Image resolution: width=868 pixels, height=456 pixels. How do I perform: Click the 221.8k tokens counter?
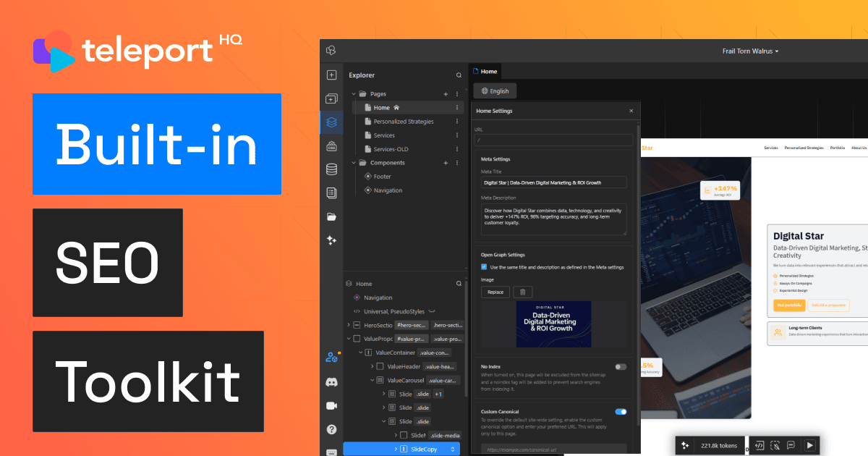click(x=718, y=446)
